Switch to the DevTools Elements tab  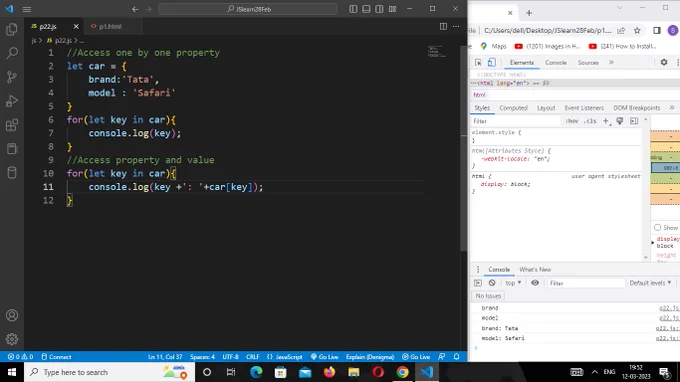[522, 62]
